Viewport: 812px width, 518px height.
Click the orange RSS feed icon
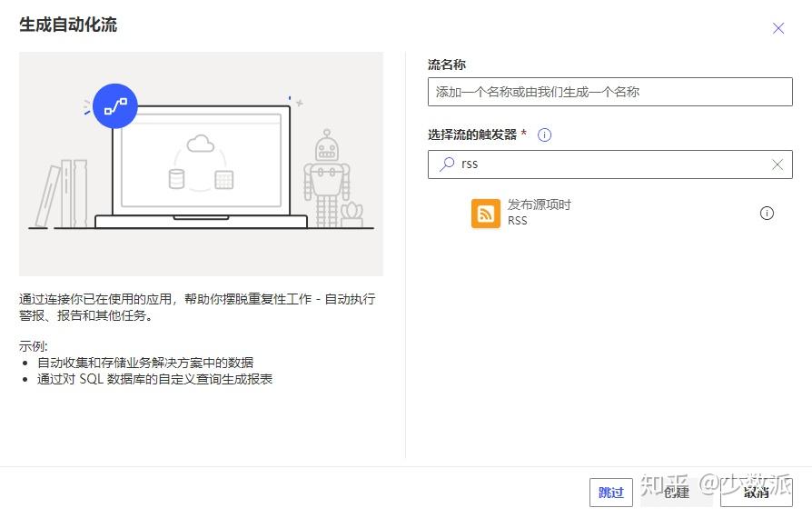486,214
